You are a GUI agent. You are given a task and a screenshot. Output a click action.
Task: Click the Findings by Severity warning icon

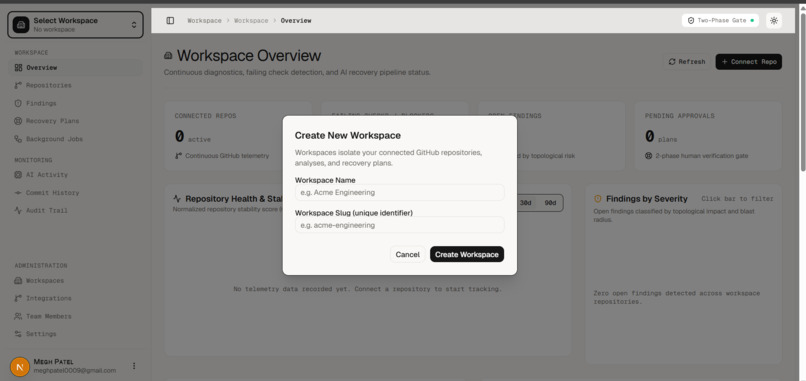(x=598, y=198)
